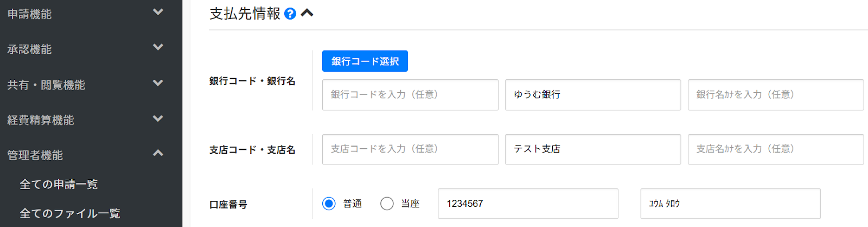868x227 pixels.
Task: Select the 普通 account type radio
Action: (x=329, y=204)
